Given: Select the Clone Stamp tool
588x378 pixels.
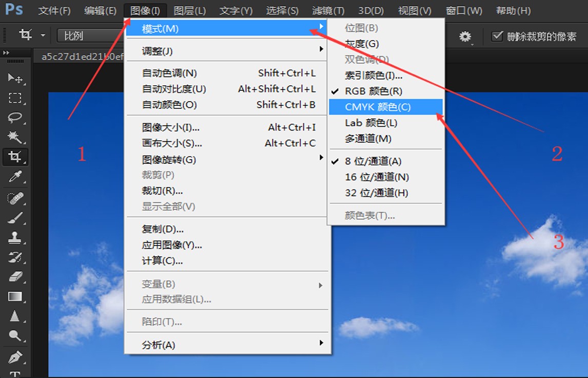Looking at the screenshot, I should click(x=15, y=237).
